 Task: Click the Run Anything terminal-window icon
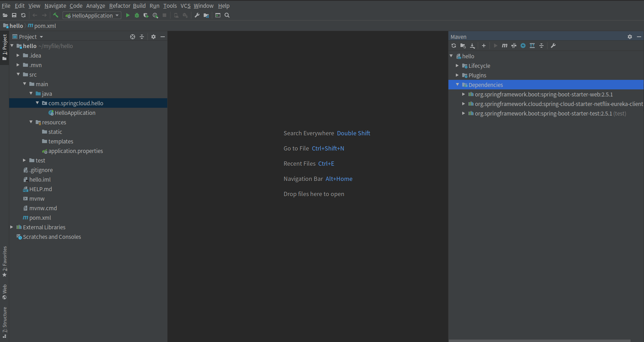218,16
